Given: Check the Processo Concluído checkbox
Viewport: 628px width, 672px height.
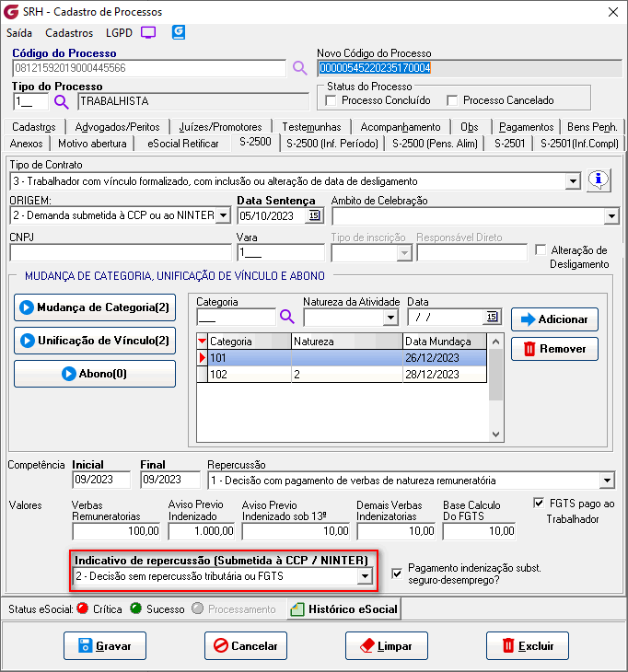Looking at the screenshot, I should [331, 100].
